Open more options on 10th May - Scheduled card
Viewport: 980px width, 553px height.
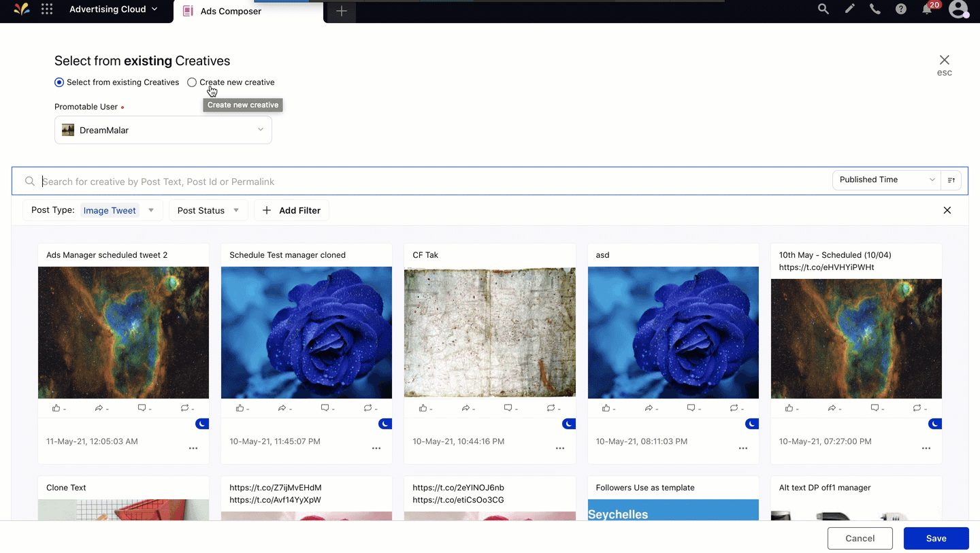click(x=926, y=448)
